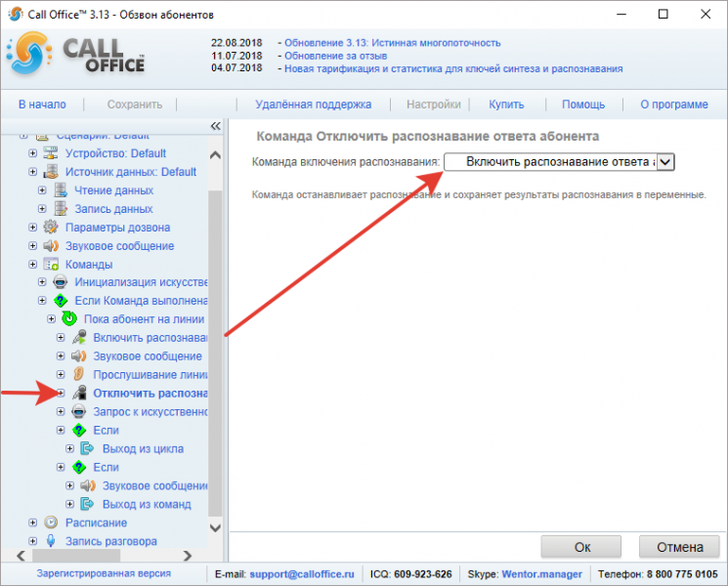Expand the Запись разговора node
Viewport: 728px width, 586px height.
(32, 541)
